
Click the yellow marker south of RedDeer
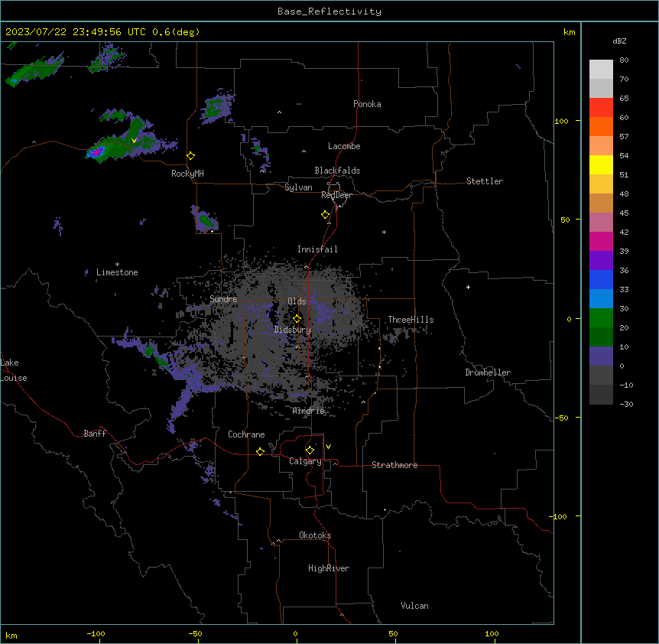pyautogui.click(x=326, y=215)
